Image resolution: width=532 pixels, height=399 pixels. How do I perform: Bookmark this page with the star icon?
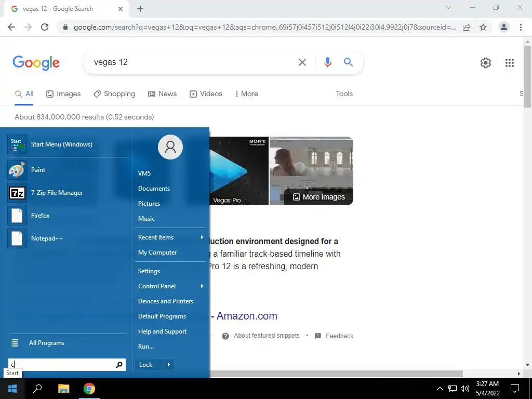[483, 27]
